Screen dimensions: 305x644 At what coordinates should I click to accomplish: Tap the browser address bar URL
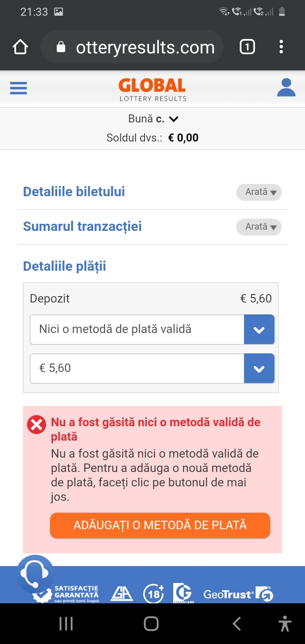pos(145,47)
